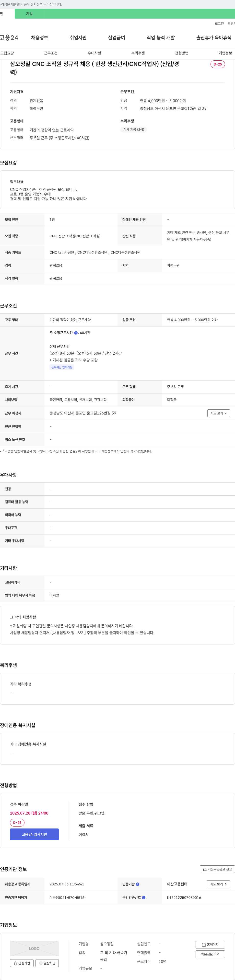Click the 구인인증번호 help question icon
235x980 pixels.
pos(144,897)
